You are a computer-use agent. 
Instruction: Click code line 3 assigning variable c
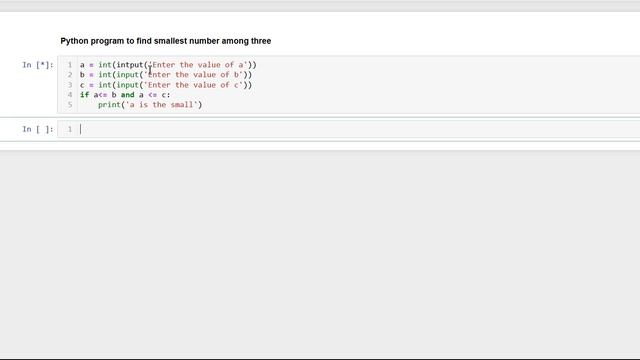click(x=166, y=85)
